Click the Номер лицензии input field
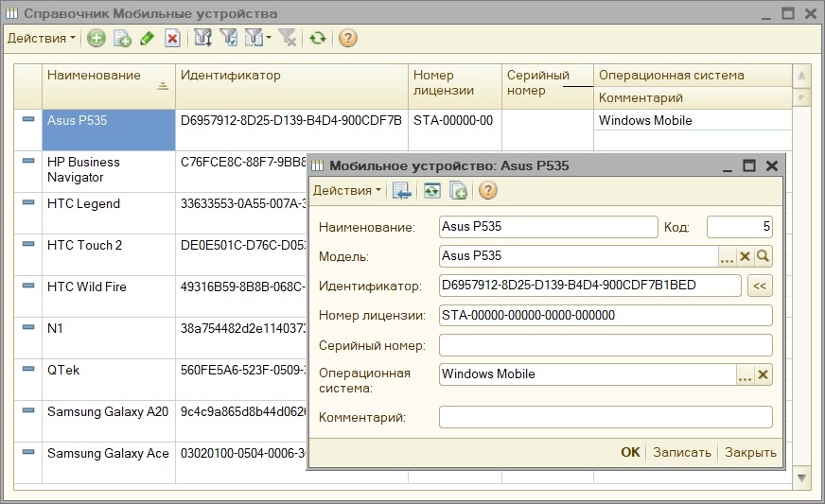Viewport: 825px width, 504px height. coord(606,315)
